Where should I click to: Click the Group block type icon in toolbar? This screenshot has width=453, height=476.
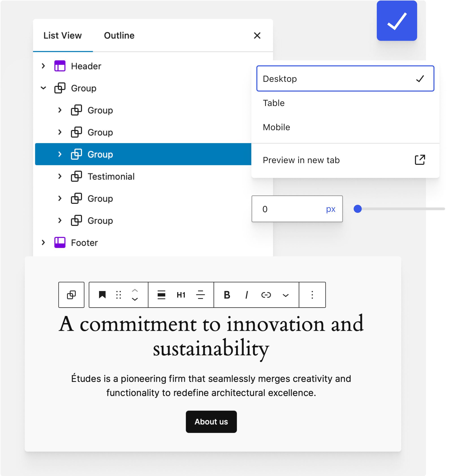pyautogui.click(x=71, y=295)
